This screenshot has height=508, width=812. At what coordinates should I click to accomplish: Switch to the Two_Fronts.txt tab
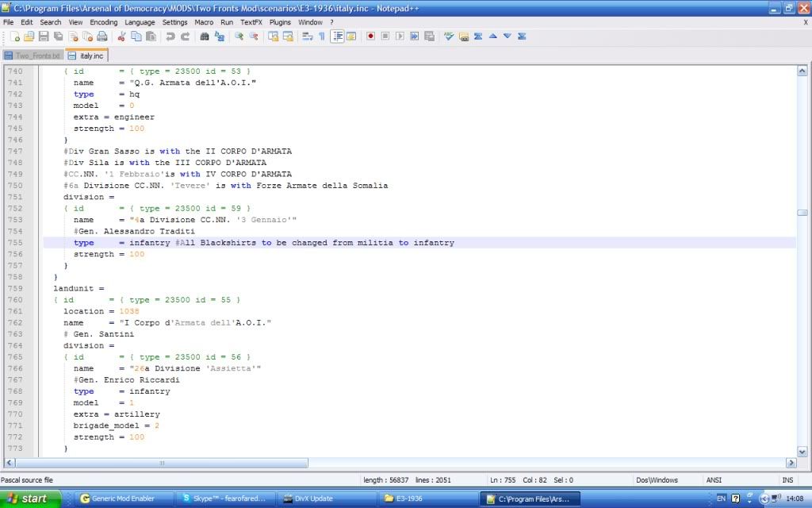(33, 56)
